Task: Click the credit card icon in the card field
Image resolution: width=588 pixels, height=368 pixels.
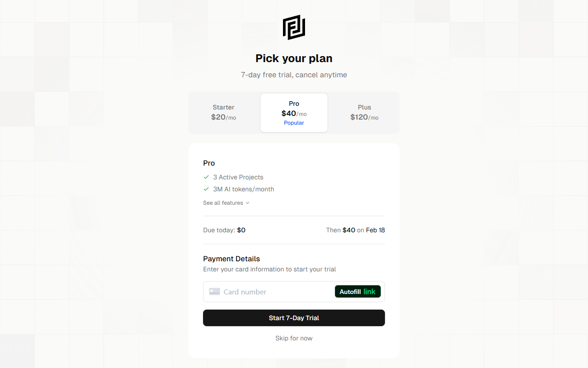Action: (214, 291)
